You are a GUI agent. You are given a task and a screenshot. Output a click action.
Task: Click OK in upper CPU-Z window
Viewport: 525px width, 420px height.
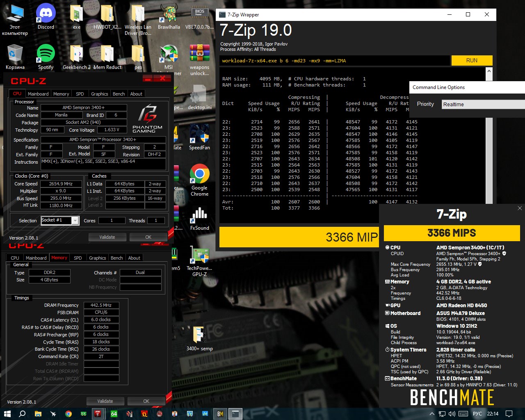tap(148, 237)
